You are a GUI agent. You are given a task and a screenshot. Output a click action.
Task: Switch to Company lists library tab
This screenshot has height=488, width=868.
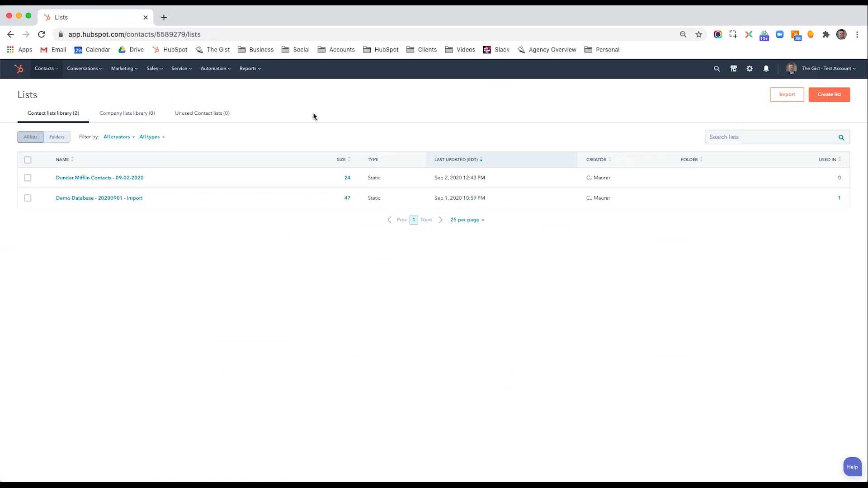tap(127, 113)
